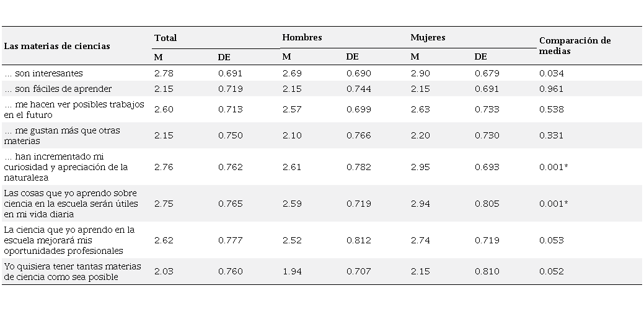644x329 pixels.
Task: Select the standard deviation value 0.812
Action: tap(359, 240)
